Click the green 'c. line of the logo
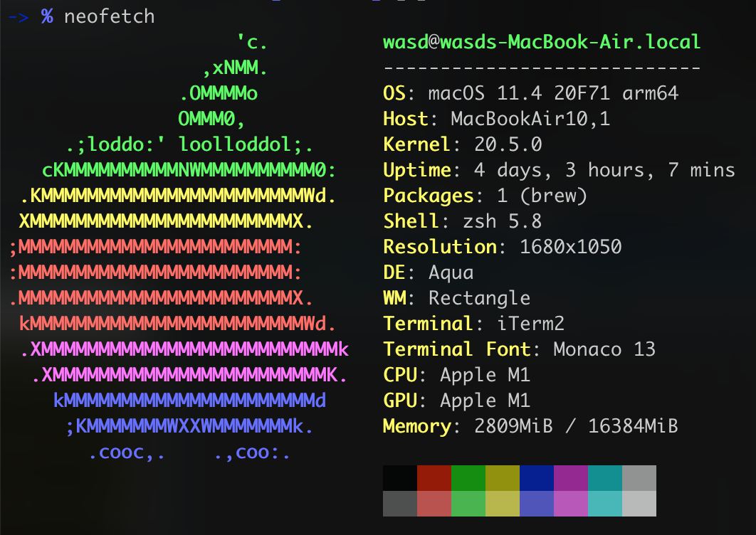This screenshot has width=756, height=535. click(252, 43)
